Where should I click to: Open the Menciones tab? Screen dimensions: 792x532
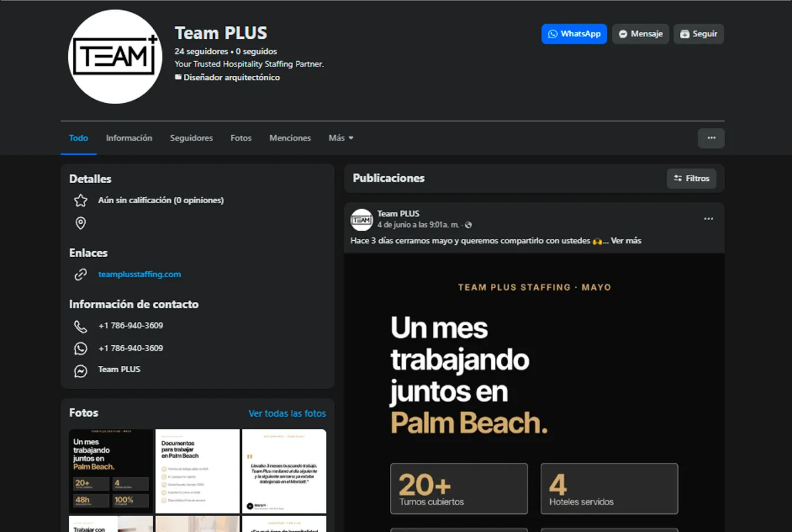[x=290, y=138]
